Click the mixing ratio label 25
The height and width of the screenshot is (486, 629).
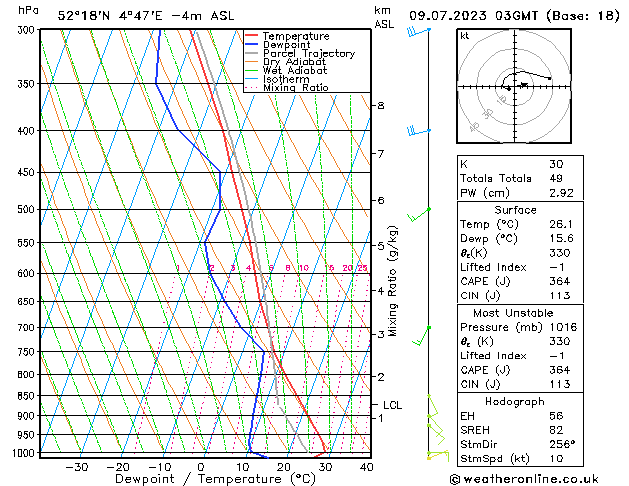362,268
